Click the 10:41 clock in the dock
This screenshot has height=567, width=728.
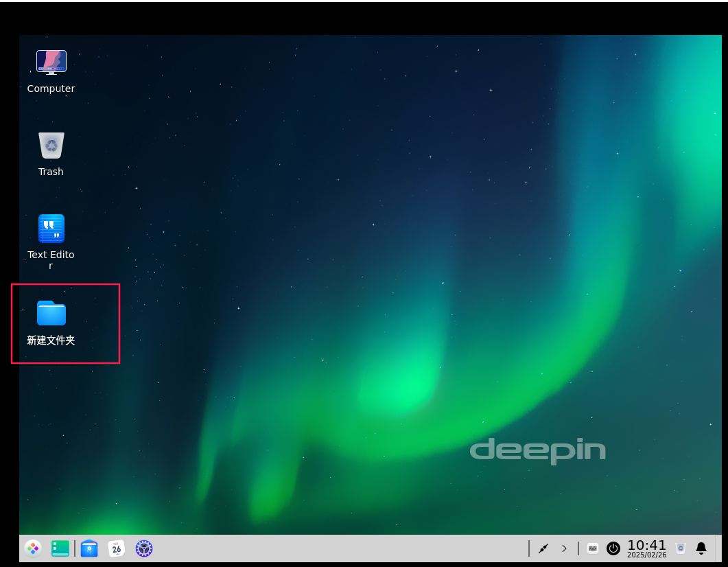[646, 548]
